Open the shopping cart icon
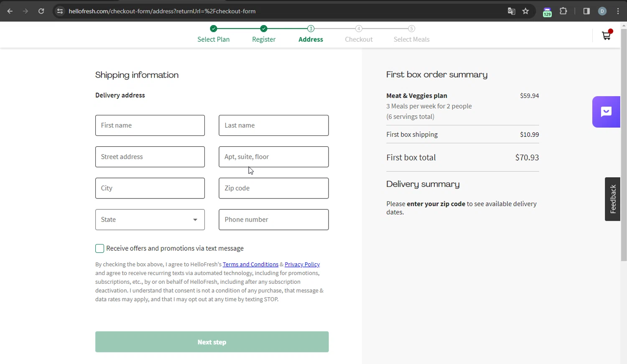The width and height of the screenshot is (627, 364). click(x=607, y=35)
